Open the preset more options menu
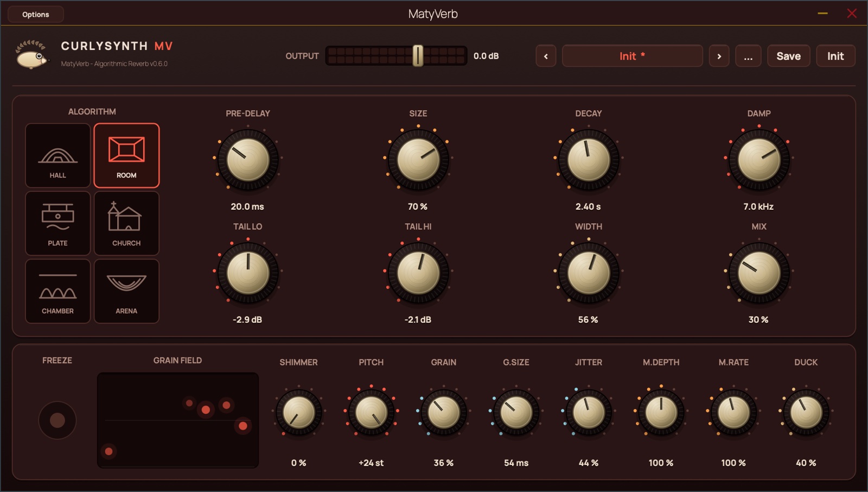 click(x=748, y=56)
